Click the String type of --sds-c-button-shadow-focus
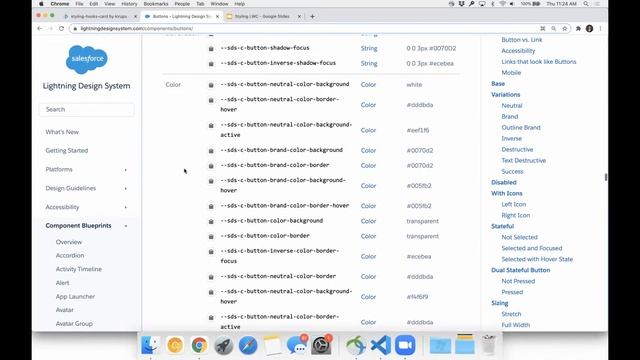640x360 pixels. click(x=369, y=49)
